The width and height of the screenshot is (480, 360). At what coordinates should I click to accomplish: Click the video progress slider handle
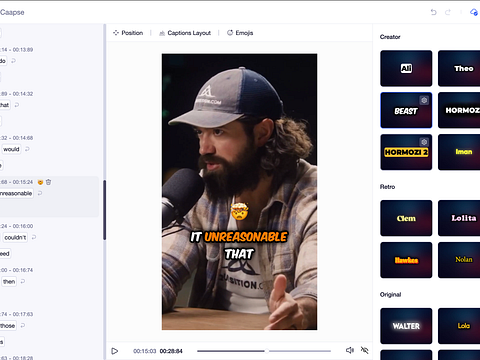[x=267, y=351]
